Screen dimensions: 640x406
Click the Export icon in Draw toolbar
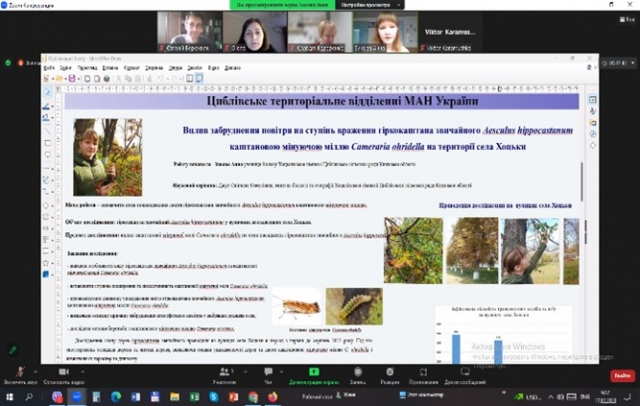(87, 78)
